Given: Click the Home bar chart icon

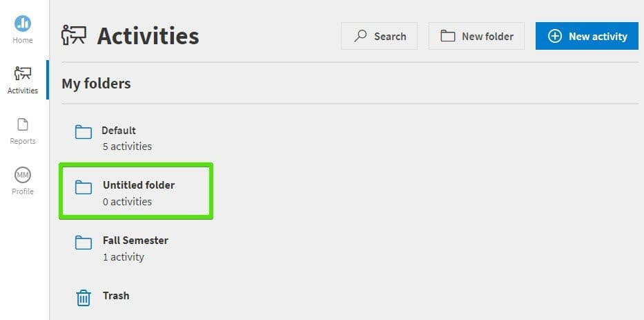Looking at the screenshot, I should tap(23, 23).
